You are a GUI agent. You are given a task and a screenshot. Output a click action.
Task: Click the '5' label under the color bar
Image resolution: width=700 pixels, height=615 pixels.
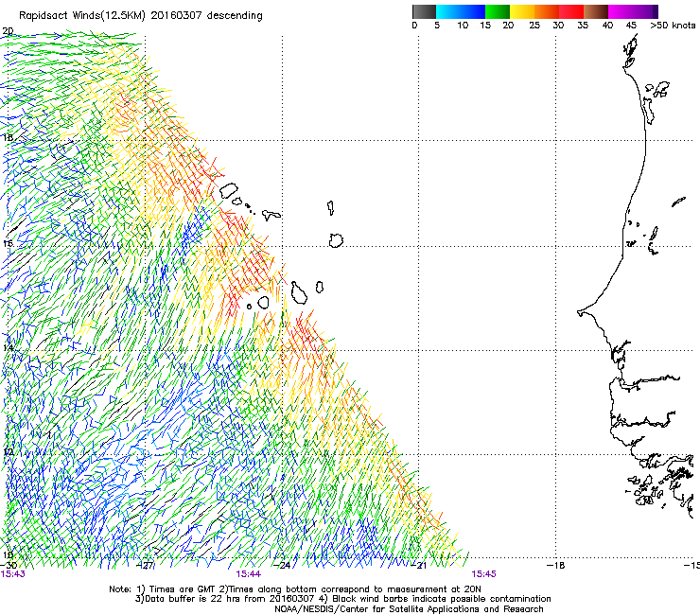[437, 26]
